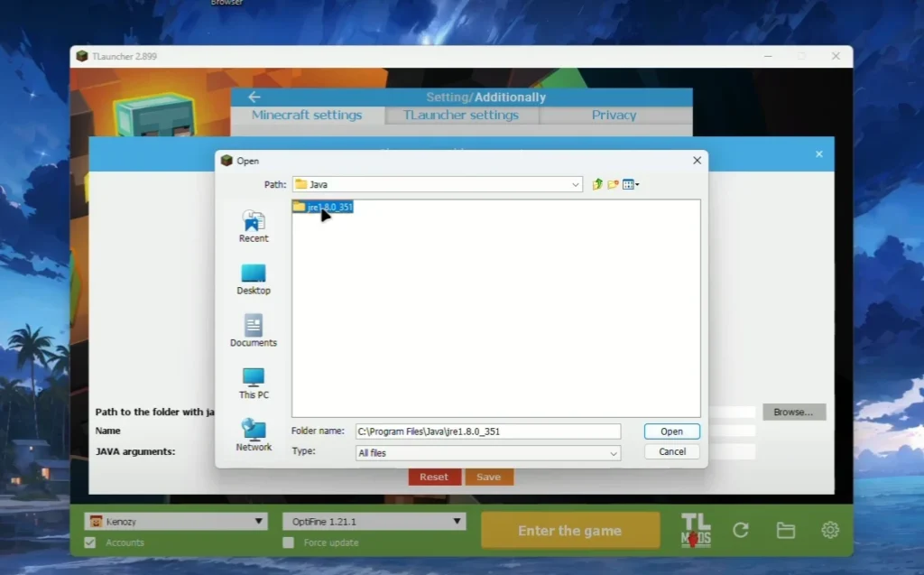Click the orange Save button
This screenshot has height=575, width=924.
(x=488, y=478)
